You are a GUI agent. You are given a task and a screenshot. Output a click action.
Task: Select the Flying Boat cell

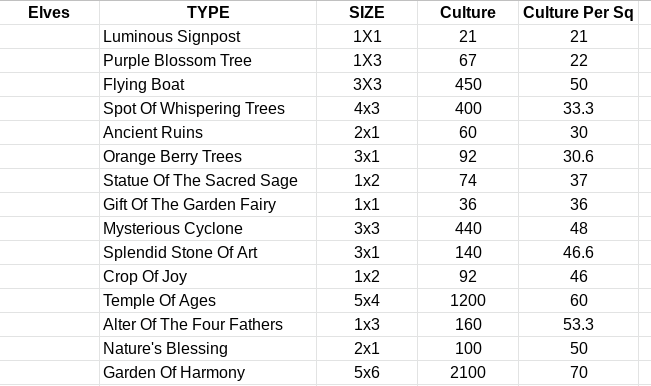pos(208,85)
